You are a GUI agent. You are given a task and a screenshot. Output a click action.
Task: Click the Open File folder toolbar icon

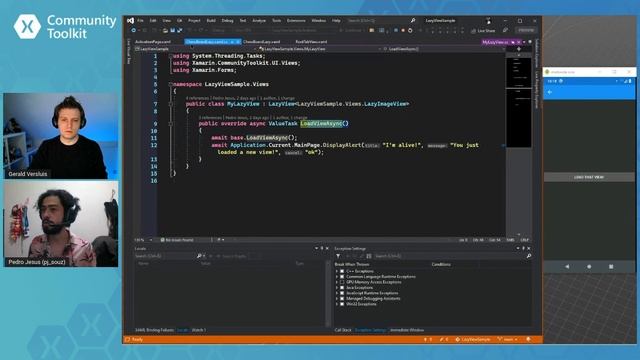[165, 31]
